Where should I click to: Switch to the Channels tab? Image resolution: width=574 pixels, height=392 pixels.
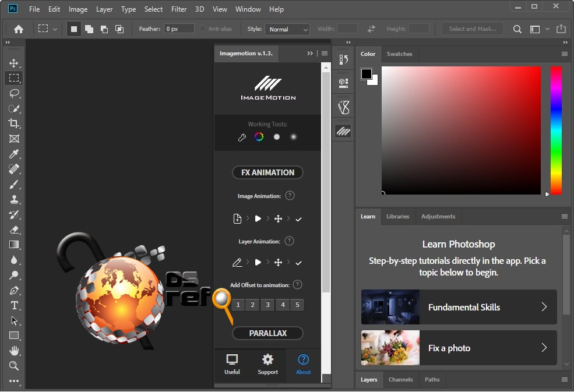400,380
